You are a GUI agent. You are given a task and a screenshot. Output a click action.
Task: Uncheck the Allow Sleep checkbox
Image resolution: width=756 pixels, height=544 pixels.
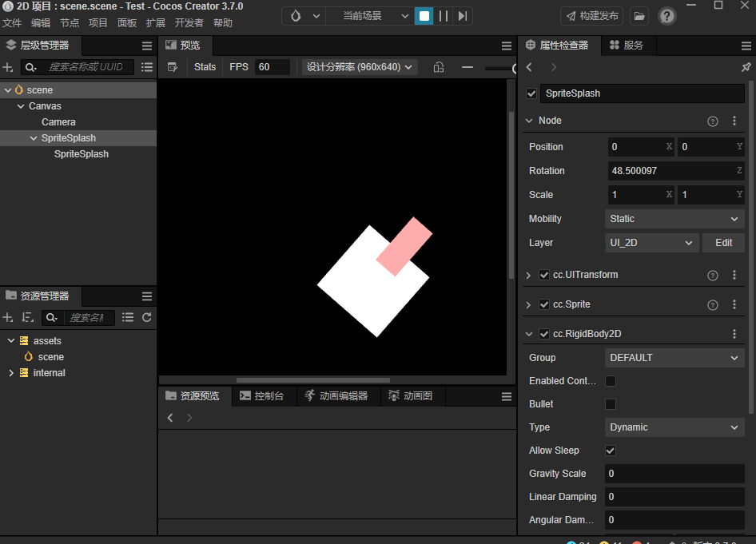[611, 451]
